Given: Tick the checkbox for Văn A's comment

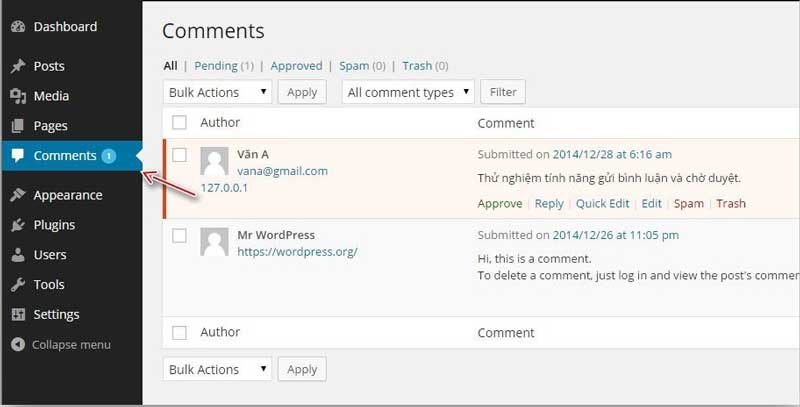Looking at the screenshot, I should pos(179,155).
